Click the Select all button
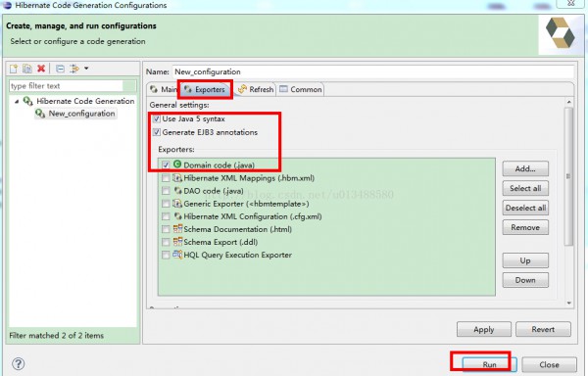The width and height of the screenshot is (588, 376). pos(525,188)
